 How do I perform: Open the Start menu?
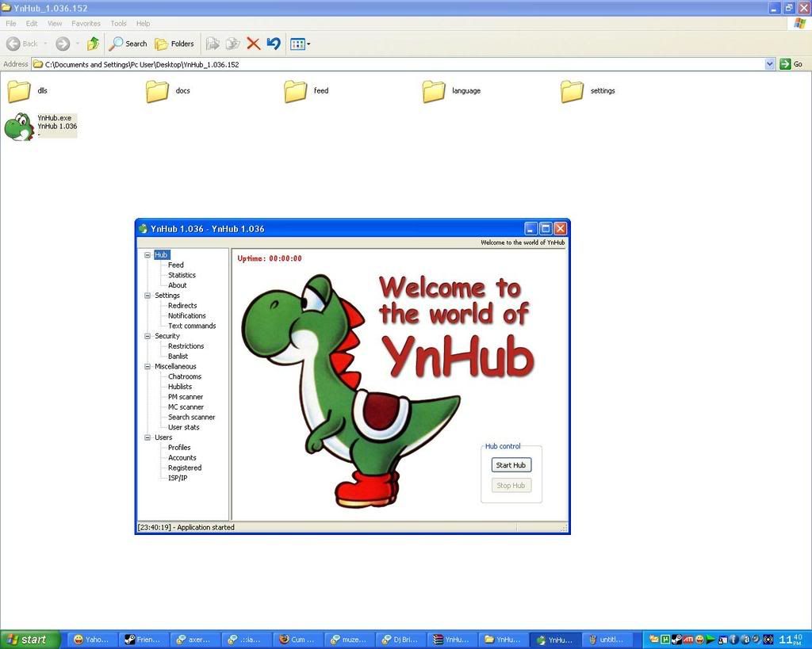pyautogui.click(x=30, y=639)
